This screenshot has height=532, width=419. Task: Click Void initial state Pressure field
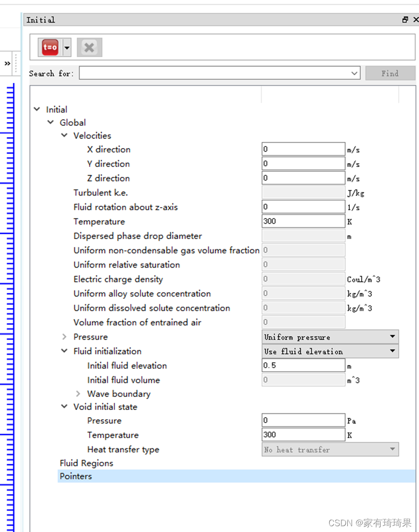tap(303, 420)
